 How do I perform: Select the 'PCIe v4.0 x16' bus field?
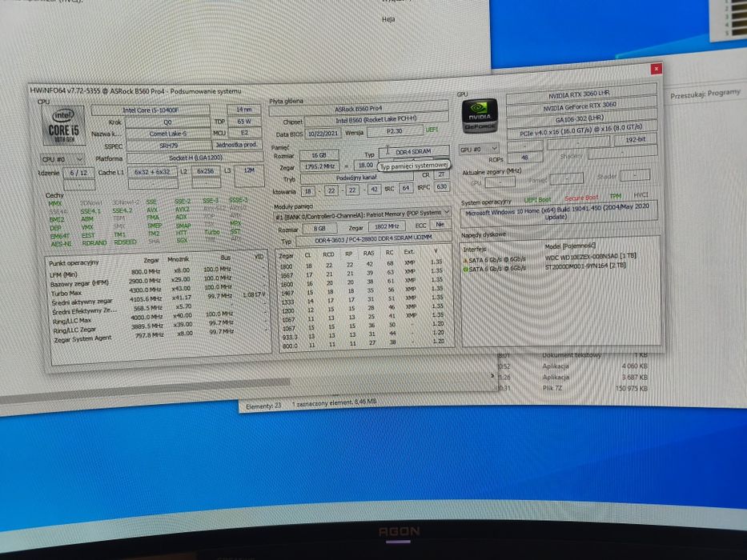point(582,130)
